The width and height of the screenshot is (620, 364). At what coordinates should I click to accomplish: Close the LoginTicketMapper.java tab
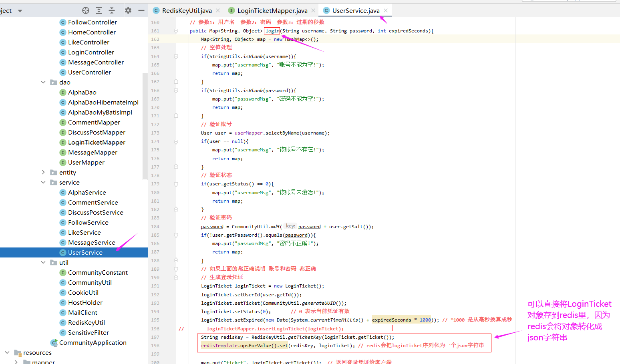(313, 10)
